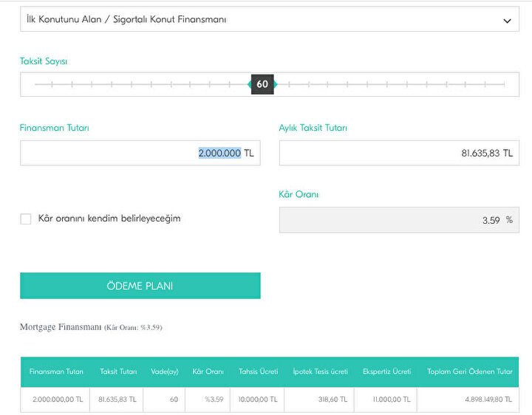Click the Taksit Sayısı slider handle showing 60
Screen dimensions: 532x415
click(262, 84)
